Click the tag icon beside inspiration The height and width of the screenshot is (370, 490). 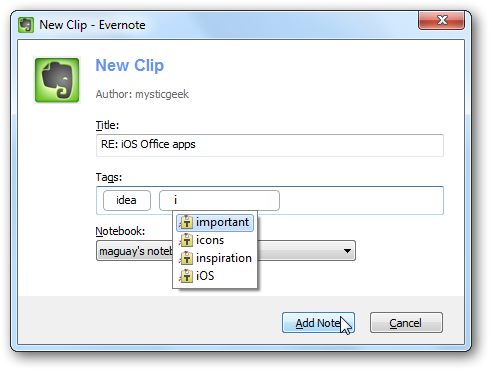(x=186, y=258)
